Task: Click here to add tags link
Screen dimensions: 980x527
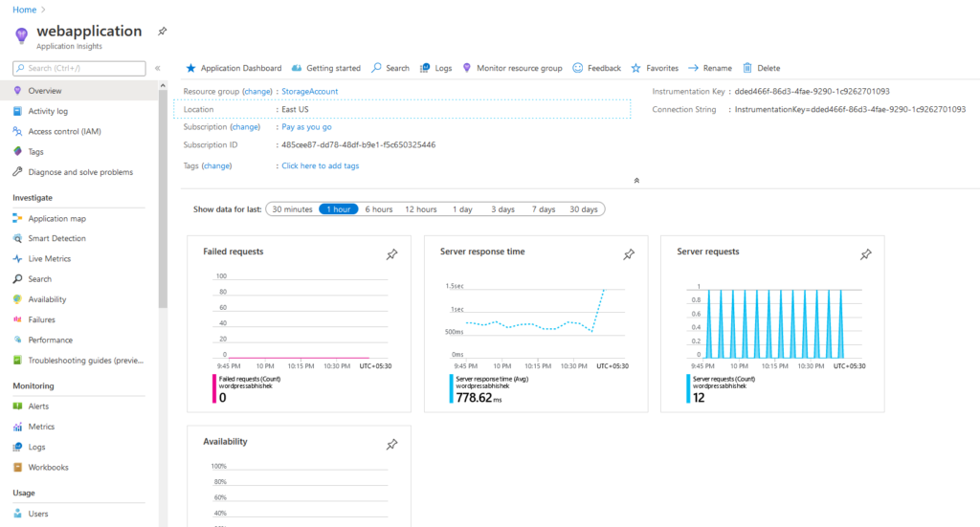Action: [320, 165]
